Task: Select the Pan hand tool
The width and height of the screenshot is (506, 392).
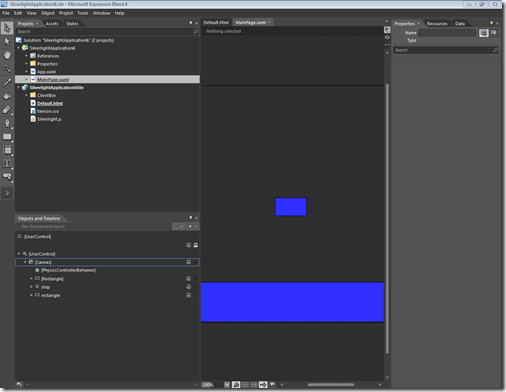Action: (x=7, y=55)
